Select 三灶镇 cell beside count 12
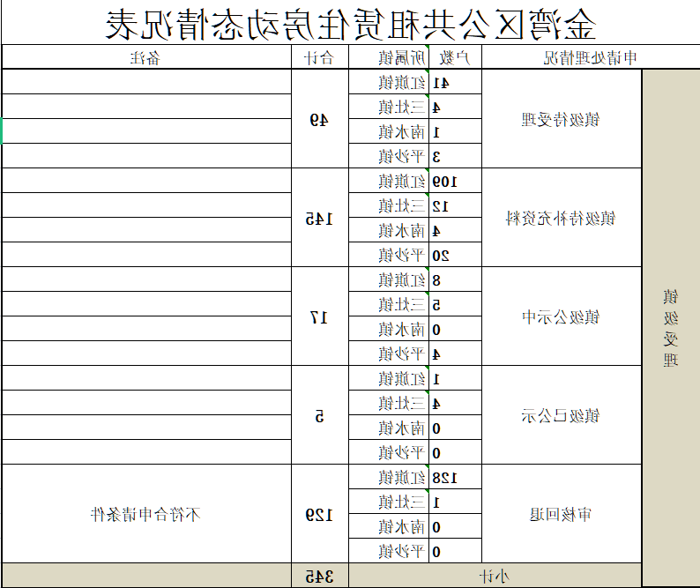This screenshot has width=700, height=588. [x=389, y=205]
